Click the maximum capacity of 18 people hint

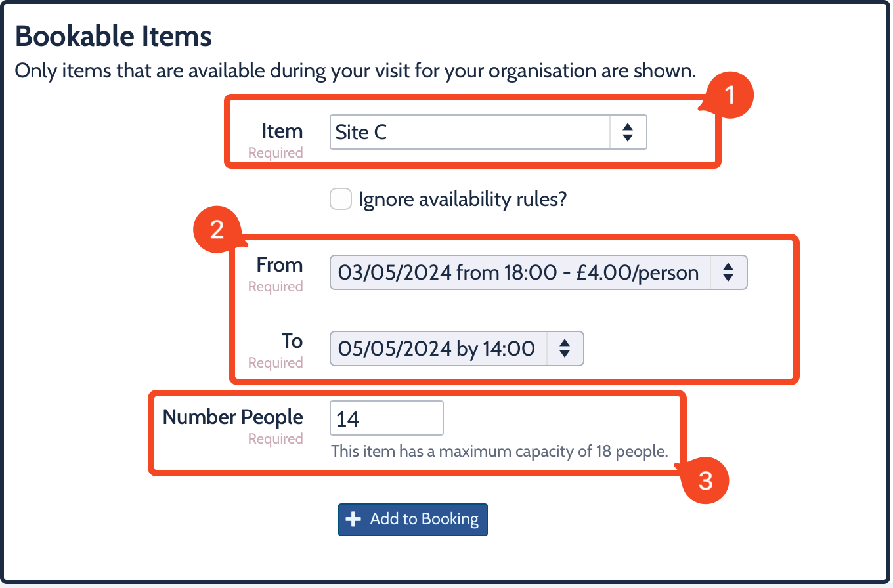(x=499, y=452)
